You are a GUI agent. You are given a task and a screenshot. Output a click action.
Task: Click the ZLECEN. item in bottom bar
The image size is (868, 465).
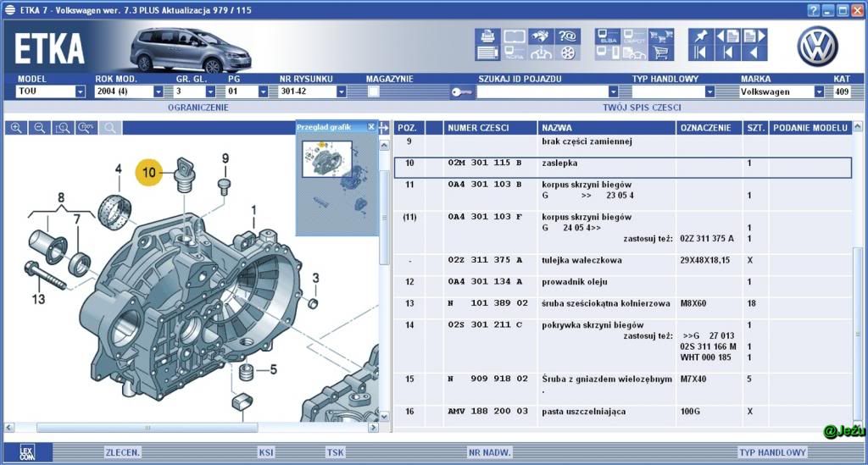click(122, 452)
